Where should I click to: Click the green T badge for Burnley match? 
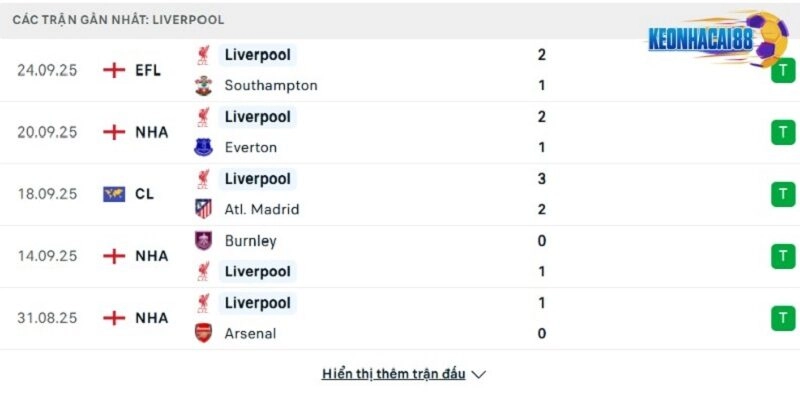tap(783, 257)
